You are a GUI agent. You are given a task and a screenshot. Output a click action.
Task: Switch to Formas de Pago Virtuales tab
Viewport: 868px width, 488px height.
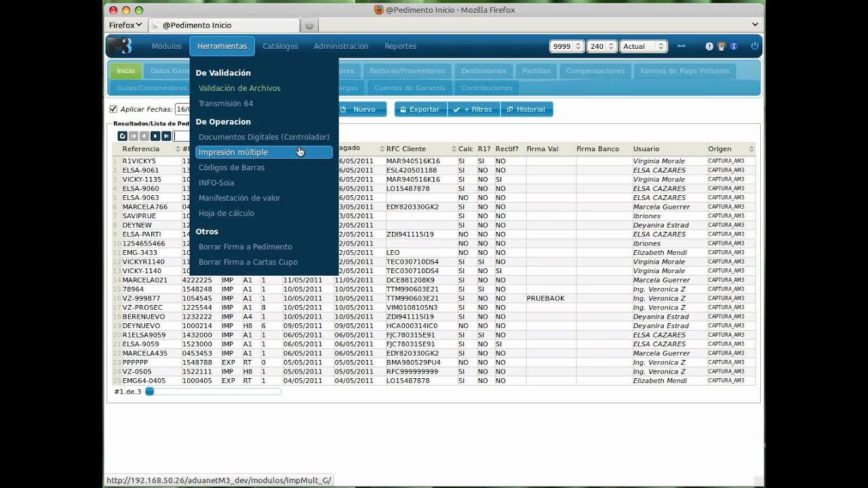click(685, 70)
